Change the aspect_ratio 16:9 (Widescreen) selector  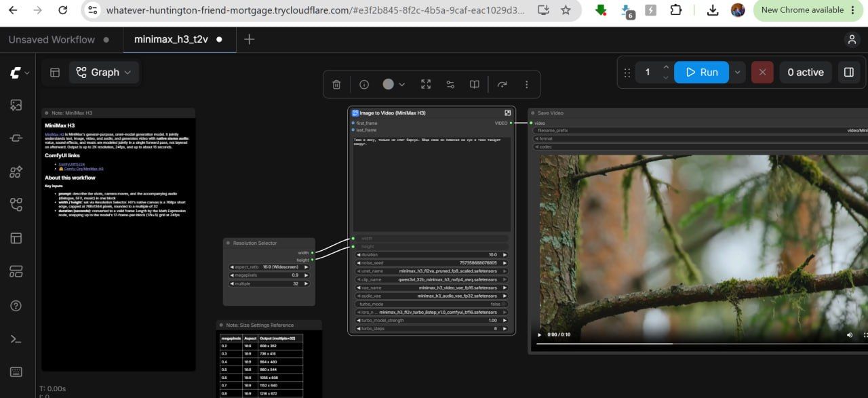click(269, 267)
